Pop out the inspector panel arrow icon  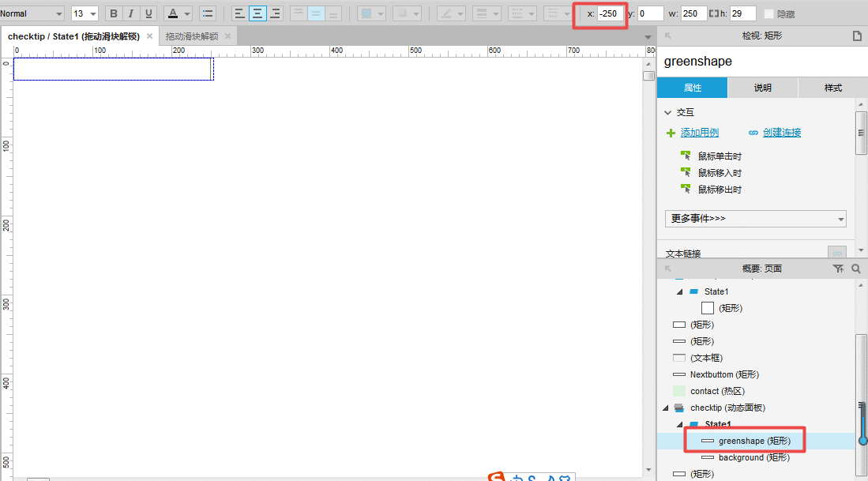667,36
